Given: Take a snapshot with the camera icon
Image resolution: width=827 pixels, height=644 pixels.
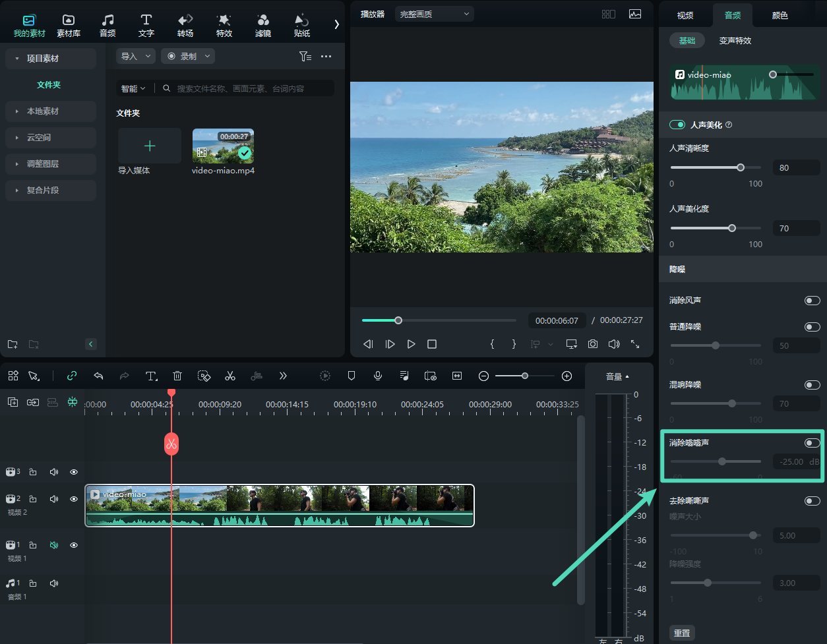Looking at the screenshot, I should pyautogui.click(x=593, y=344).
